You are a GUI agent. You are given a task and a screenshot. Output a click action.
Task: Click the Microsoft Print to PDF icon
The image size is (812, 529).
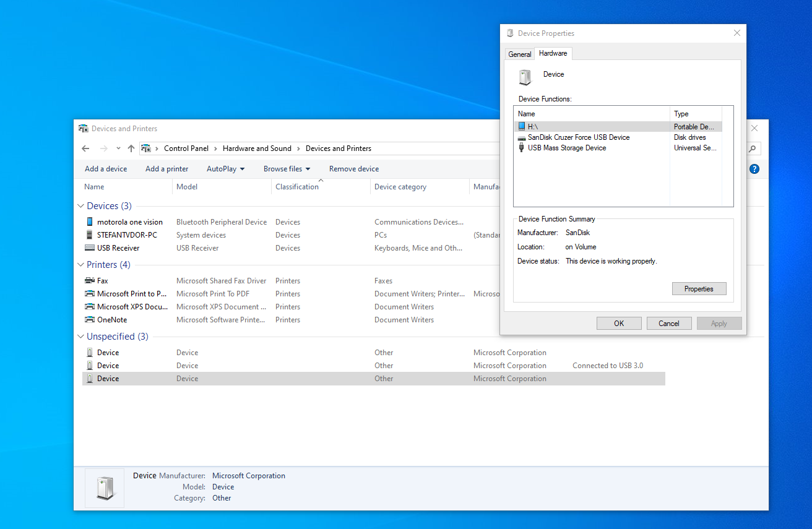click(x=90, y=293)
